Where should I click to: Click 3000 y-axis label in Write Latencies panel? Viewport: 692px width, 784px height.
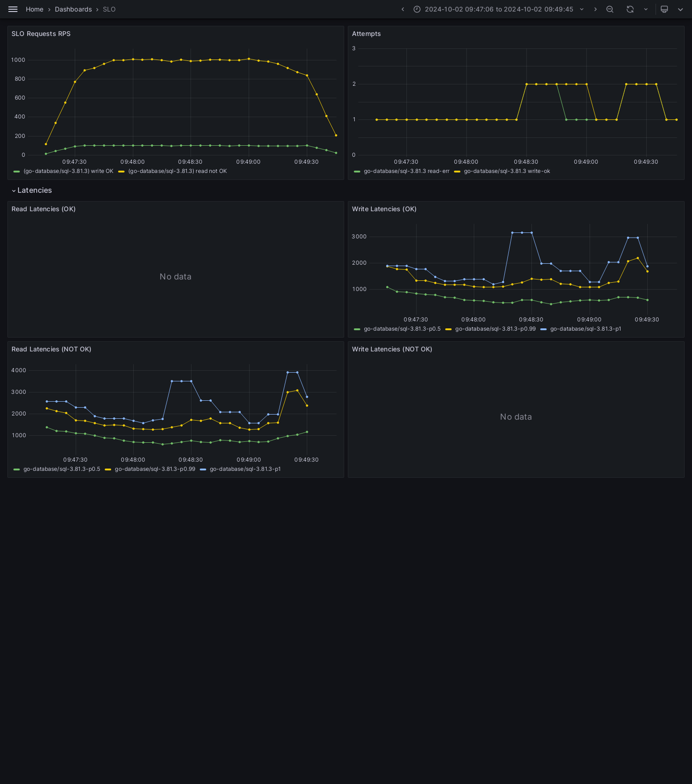359,237
